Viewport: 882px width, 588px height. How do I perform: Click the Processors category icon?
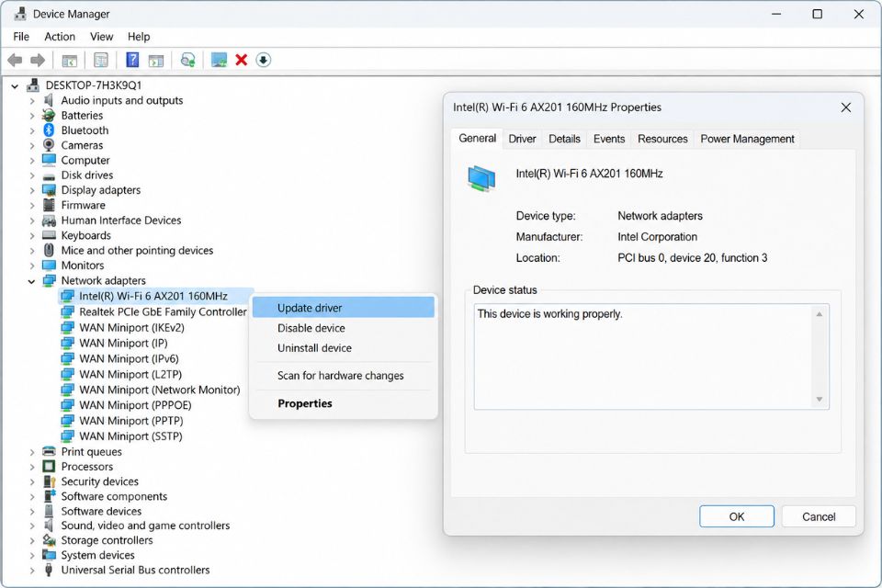click(x=49, y=466)
